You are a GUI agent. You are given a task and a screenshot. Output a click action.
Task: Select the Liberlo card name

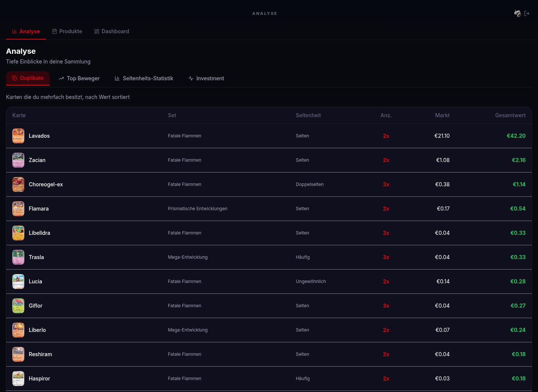click(37, 330)
